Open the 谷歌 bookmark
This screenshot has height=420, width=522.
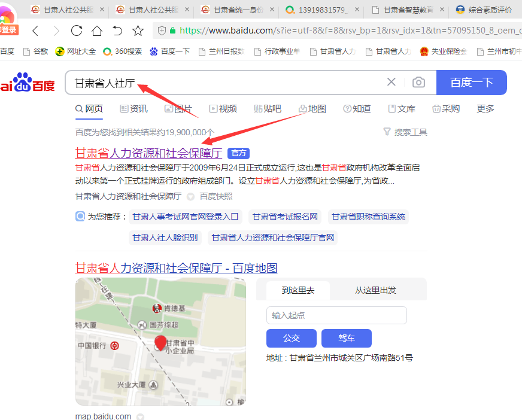(36, 51)
